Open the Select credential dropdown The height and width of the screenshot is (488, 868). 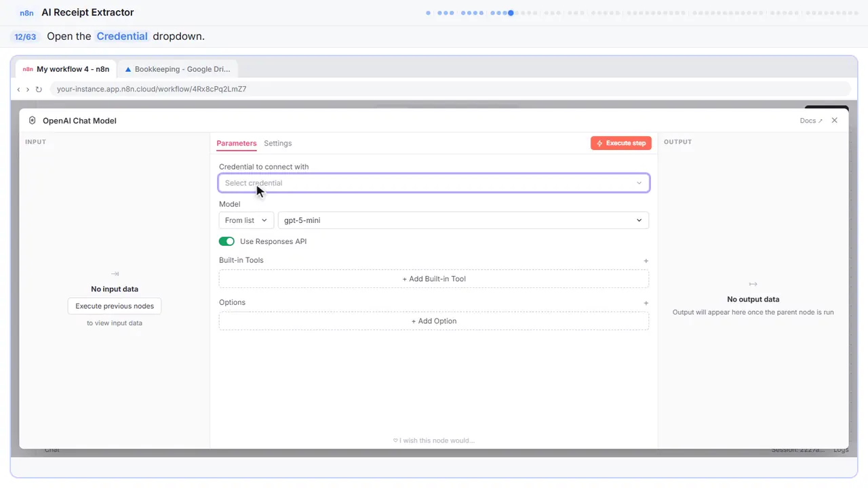(x=434, y=183)
